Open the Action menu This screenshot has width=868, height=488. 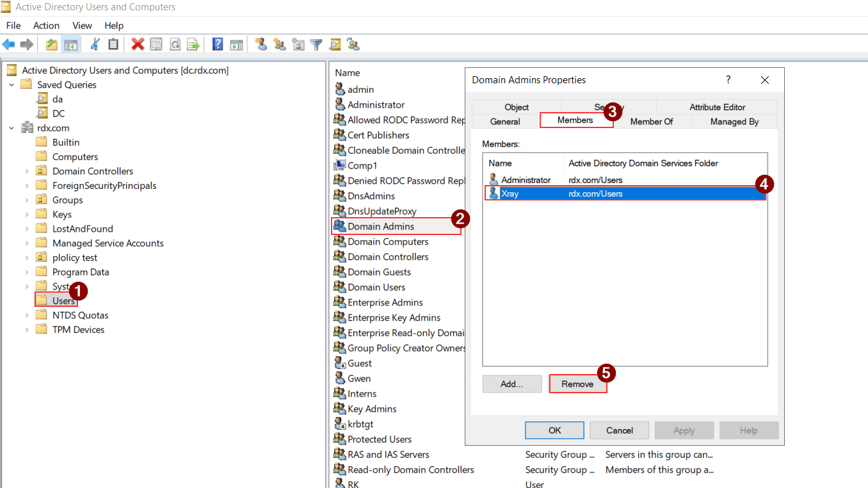click(x=46, y=26)
